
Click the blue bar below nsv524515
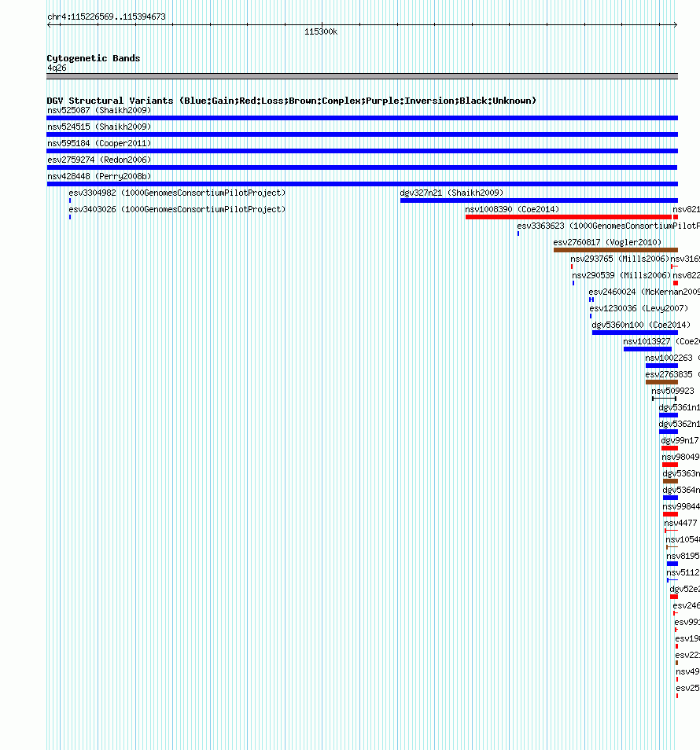(363, 134)
